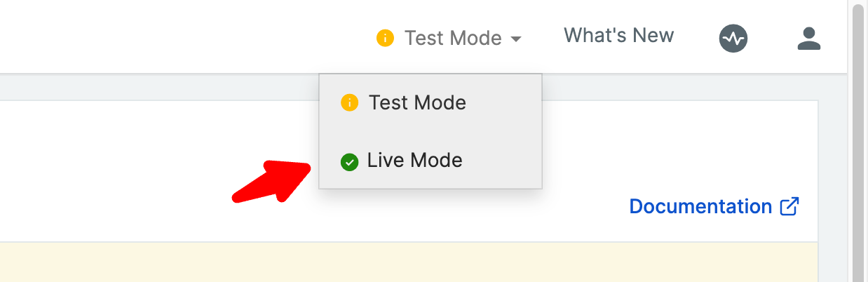Collapse mode menu using the caret arrow
This screenshot has height=282, width=868.
click(x=516, y=39)
